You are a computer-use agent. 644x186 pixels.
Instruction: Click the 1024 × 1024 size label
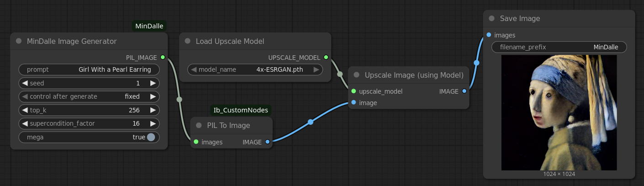[559, 174]
